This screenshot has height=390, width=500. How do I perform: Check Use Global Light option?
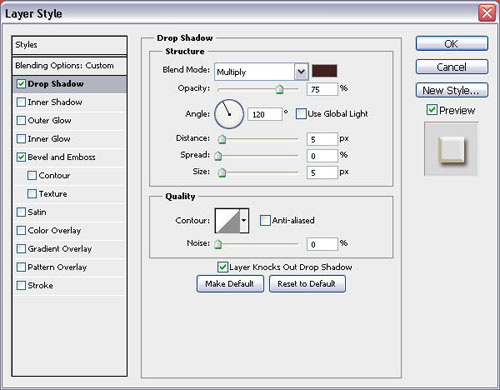point(301,114)
